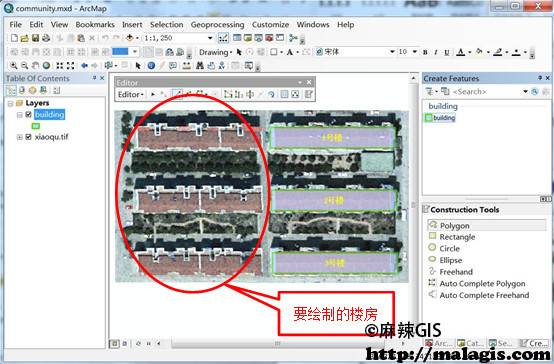Click the Pan hand tool
Viewport: 554px width, 364px height.
(x=35, y=65)
